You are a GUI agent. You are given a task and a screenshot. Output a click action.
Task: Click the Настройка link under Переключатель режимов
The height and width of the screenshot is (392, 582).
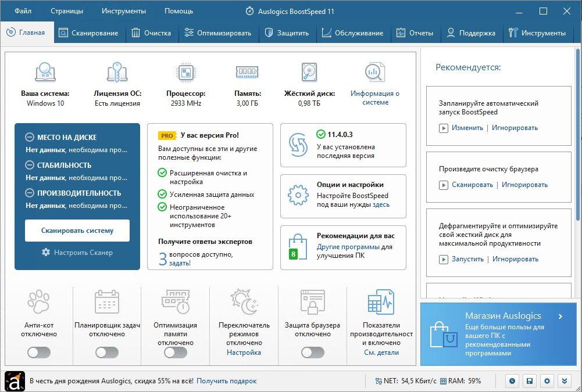tap(244, 353)
